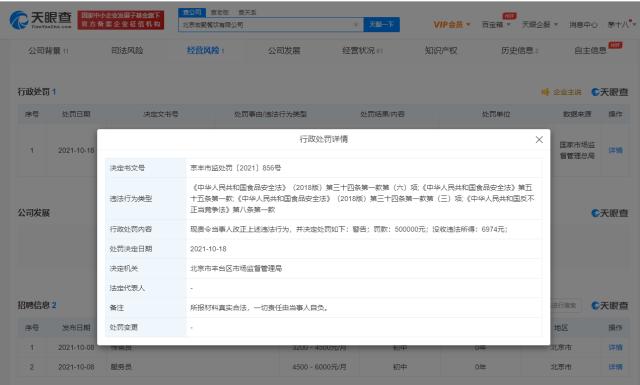
Task: Click the 招聘信息 section heading
Action: (37, 305)
